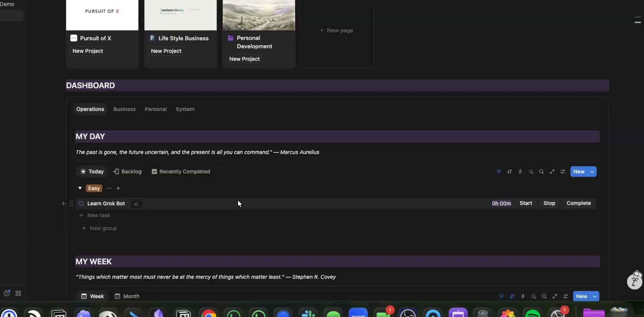Viewport: 644px width, 317px height.
Task: Click search icon in My Day toolbar
Action: [x=541, y=172]
